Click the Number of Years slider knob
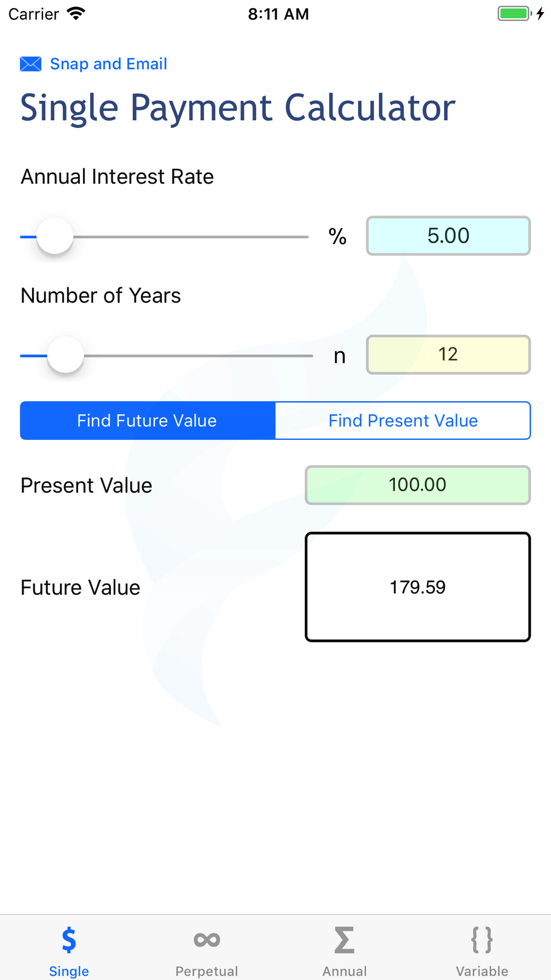Image resolution: width=551 pixels, height=980 pixels. click(x=66, y=356)
